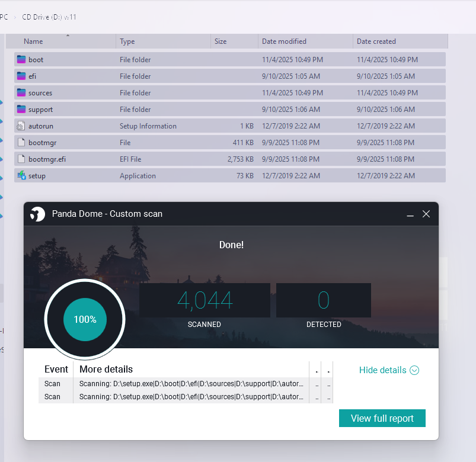Screen dimensions: 476x462
Task: Select the 'support' file name
Action: 41,110
